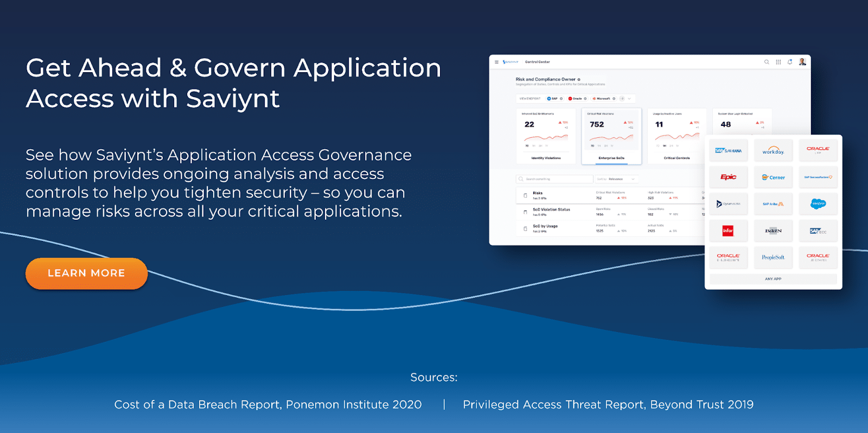Select the Oracle ERP tile in top row

[x=818, y=150]
